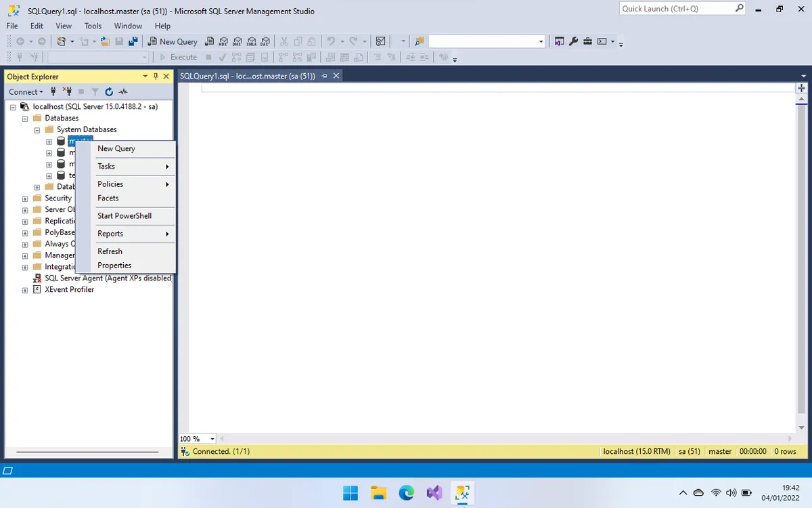
Task: Expand the master database node
Action: tap(49, 142)
